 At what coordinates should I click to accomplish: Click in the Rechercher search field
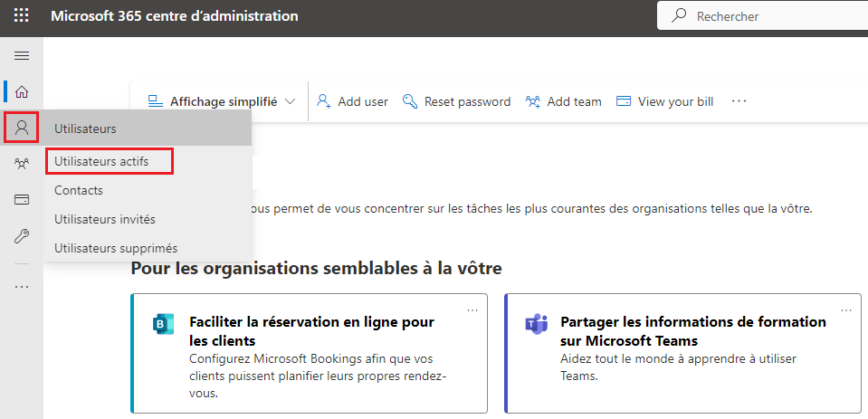point(762,16)
